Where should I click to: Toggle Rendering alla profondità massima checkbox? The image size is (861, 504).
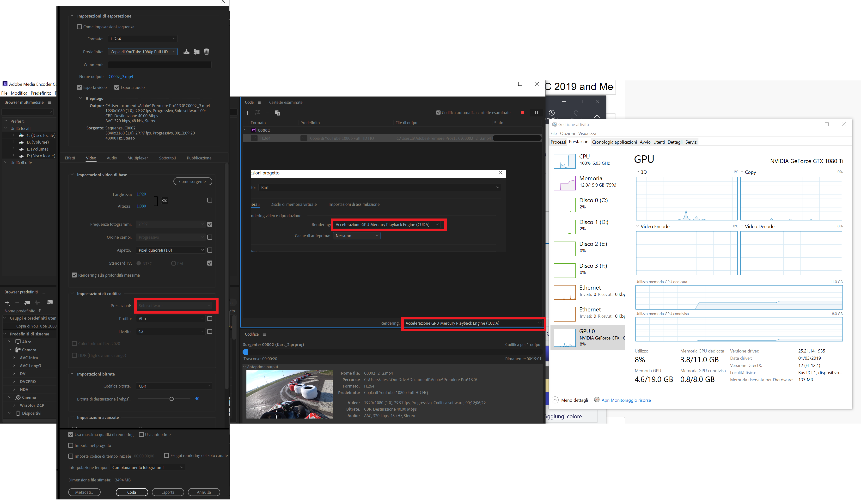[74, 275]
